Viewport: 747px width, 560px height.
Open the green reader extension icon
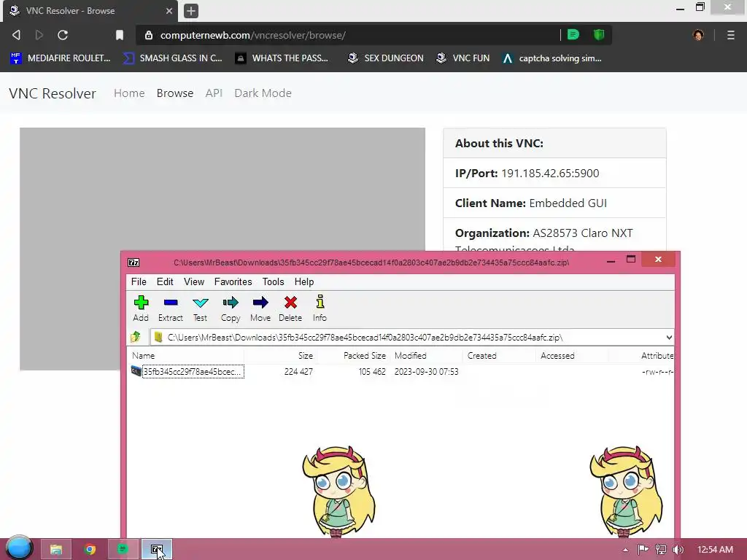(573, 34)
